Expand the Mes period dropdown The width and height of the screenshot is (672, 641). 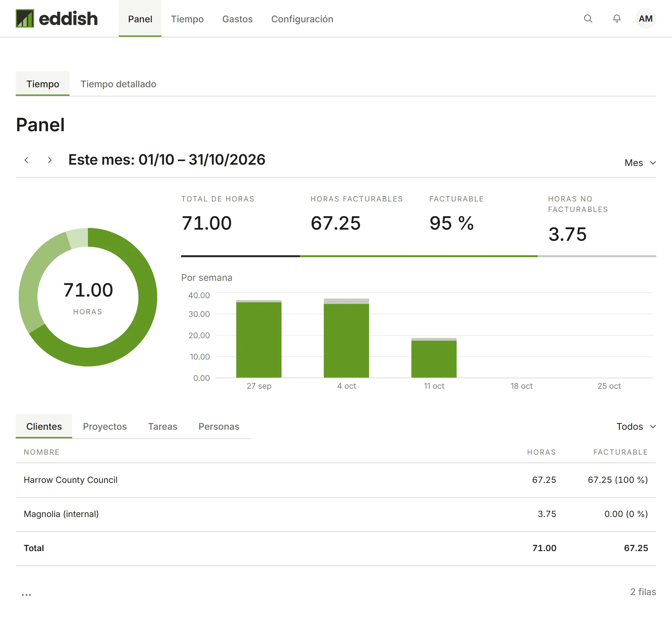640,163
